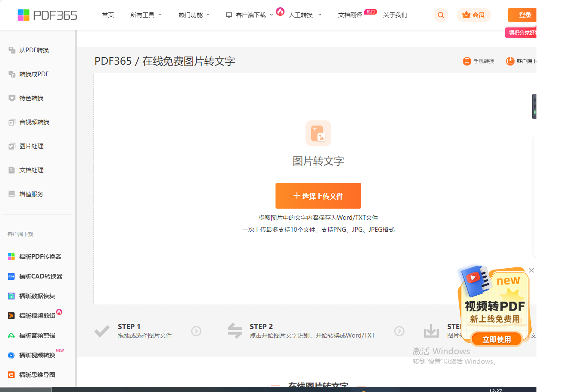Expand the 所有工具 dropdown arrow
Image resolution: width=566 pixels, height=392 pixels.
coord(160,15)
